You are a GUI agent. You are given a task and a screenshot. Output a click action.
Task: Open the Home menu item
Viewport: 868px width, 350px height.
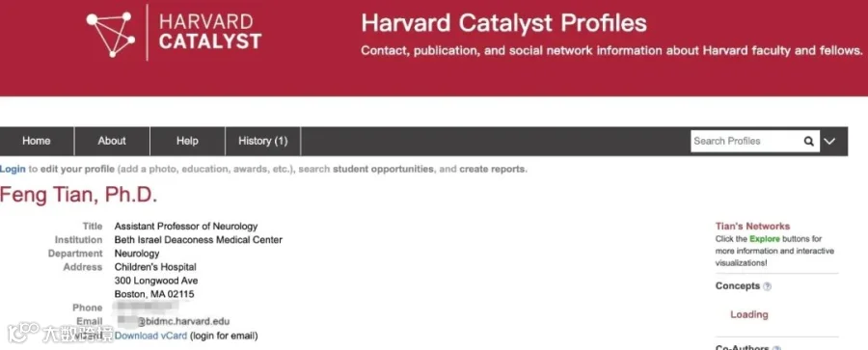(x=37, y=141)
